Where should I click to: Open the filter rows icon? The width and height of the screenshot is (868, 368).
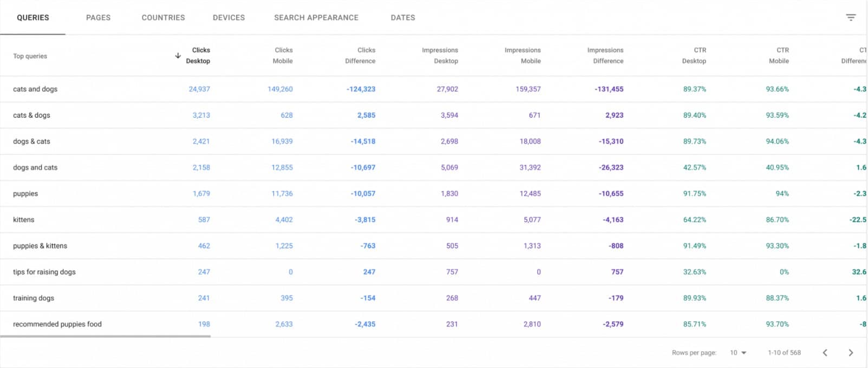pyautogui.click(x=851, y=18)
